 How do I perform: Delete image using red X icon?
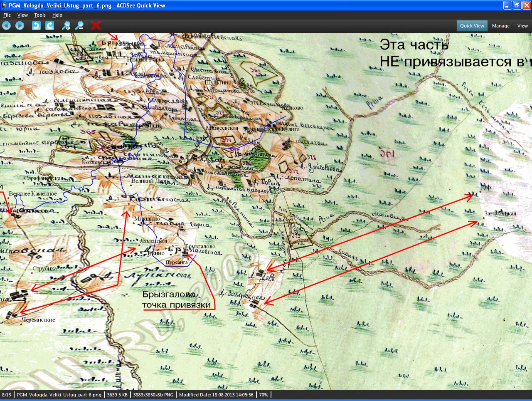pos(96,26)
